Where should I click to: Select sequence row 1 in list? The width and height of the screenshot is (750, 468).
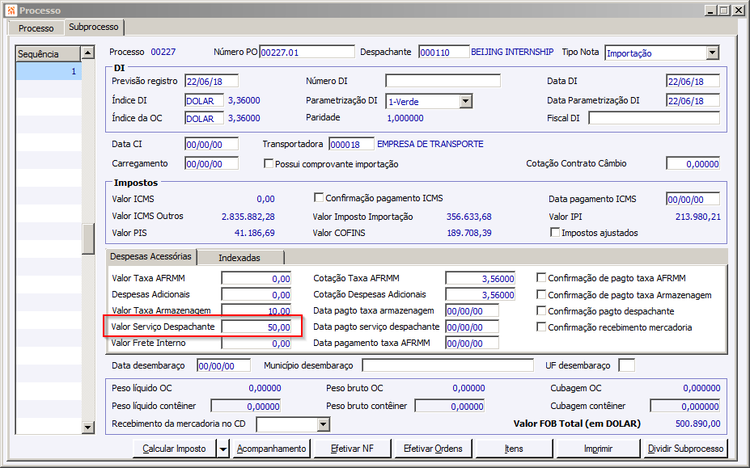pos(49,72)
